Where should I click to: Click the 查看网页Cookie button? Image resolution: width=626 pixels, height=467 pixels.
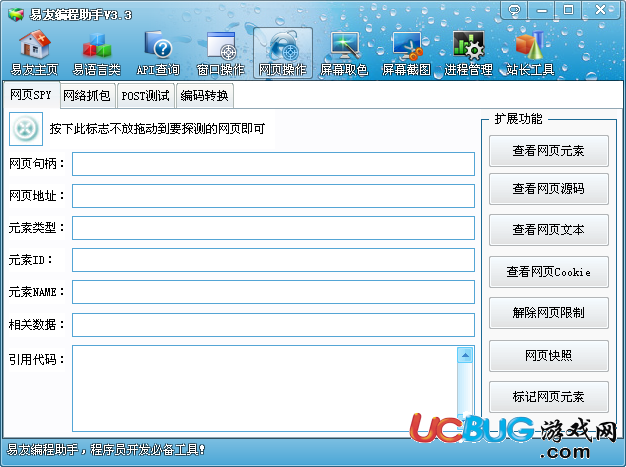pyautogui.click(x=549, y=272)
